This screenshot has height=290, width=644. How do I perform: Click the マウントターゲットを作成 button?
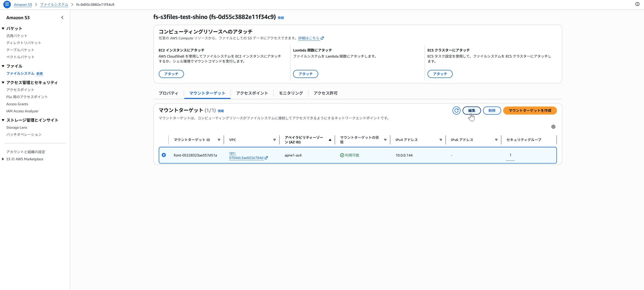pyautogui.click(x=530, y=111)
